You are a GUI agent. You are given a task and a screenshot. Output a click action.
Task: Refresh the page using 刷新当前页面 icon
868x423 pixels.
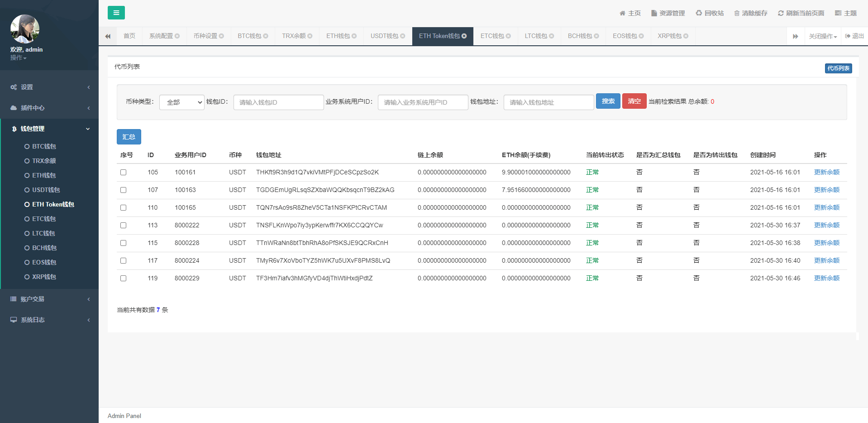[x=781, y=13]
